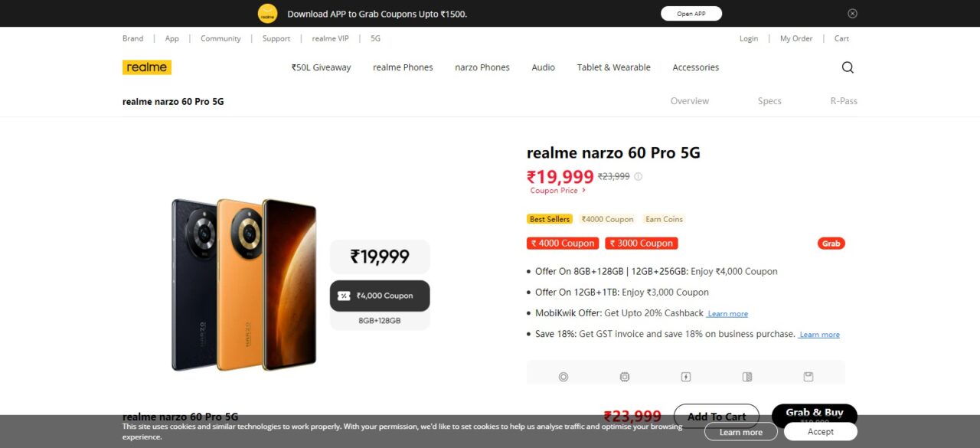Close the app download banner
This screenshot has height=448, width=980.
[852, 13]
